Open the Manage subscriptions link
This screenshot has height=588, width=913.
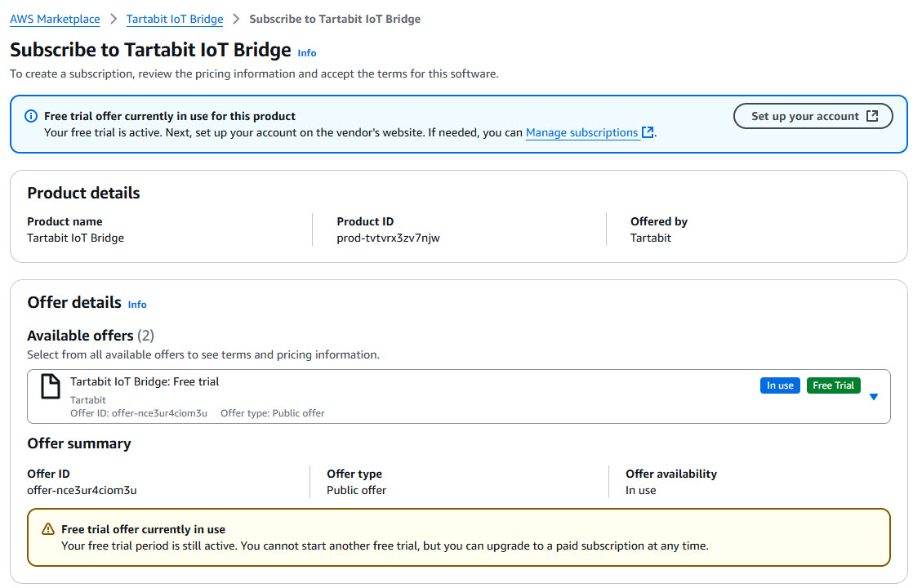tap(581, 133)
